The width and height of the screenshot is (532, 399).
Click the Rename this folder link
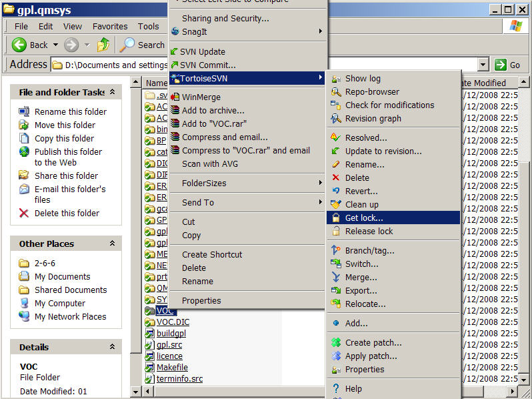click(70, 112)
